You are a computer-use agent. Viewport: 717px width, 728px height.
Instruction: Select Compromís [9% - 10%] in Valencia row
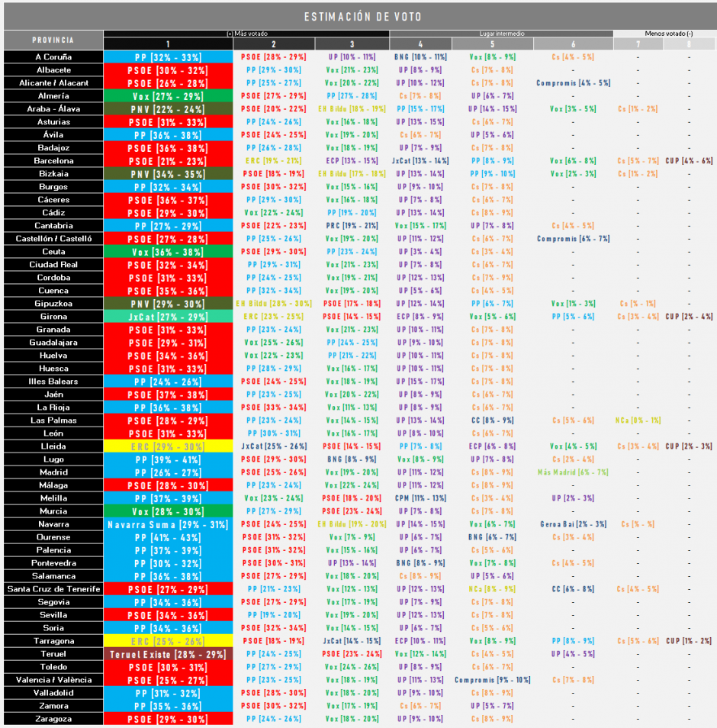(493, 680)
